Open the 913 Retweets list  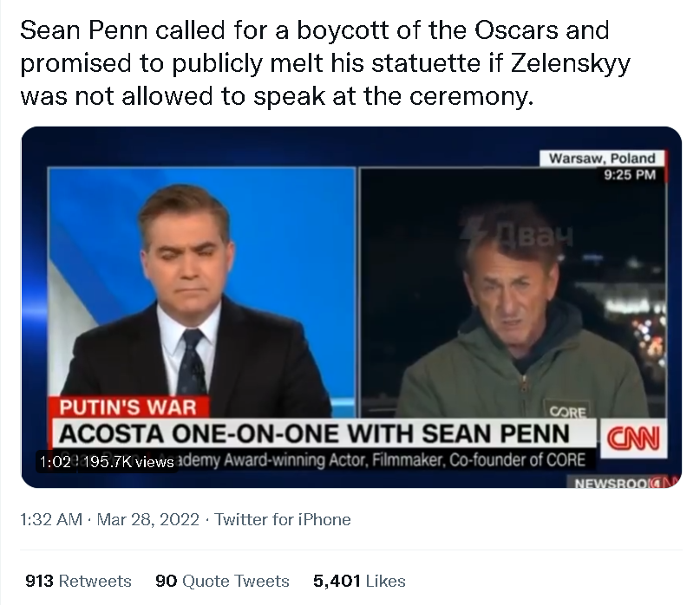[78, 581]
